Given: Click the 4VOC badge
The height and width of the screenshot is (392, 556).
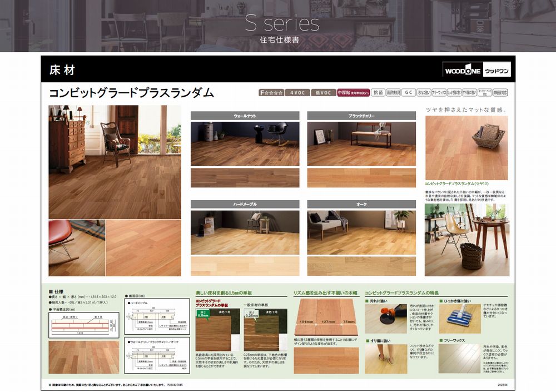Looking at the screenshot, I should pos(297,93).
